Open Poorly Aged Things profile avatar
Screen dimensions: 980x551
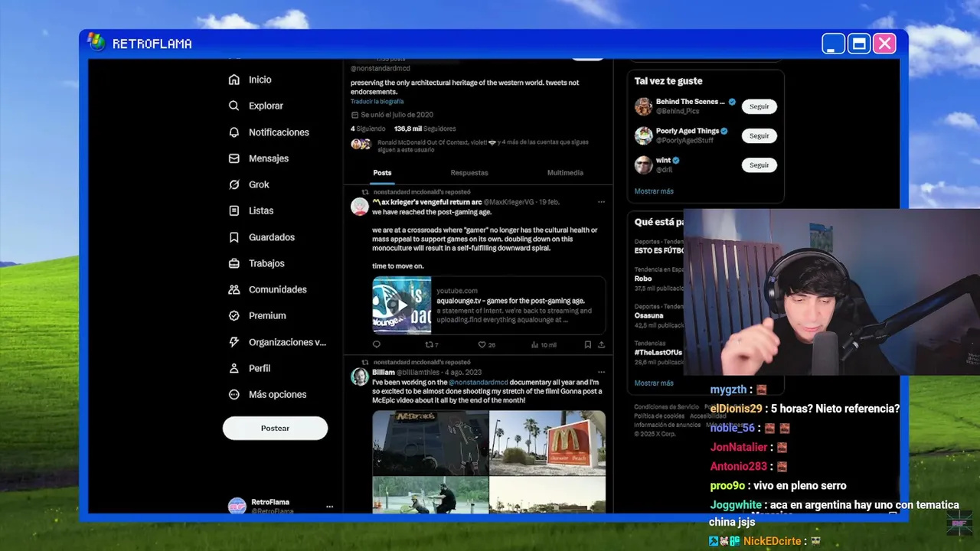tap(643, 135)
